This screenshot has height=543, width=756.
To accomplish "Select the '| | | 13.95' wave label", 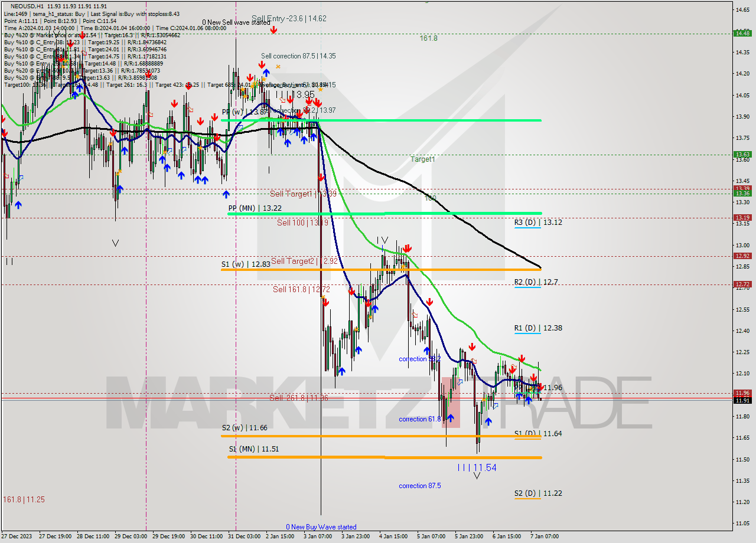I will [x=295, y=94].
